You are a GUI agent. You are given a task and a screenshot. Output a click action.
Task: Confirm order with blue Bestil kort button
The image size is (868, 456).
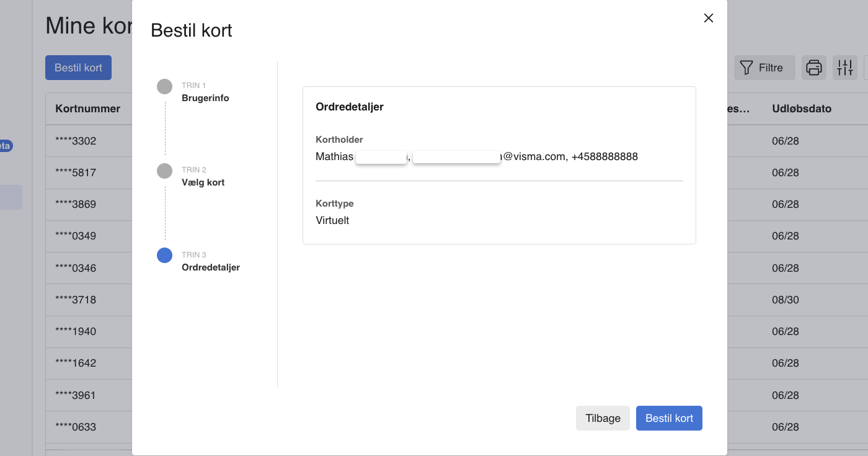pos(669,418)
